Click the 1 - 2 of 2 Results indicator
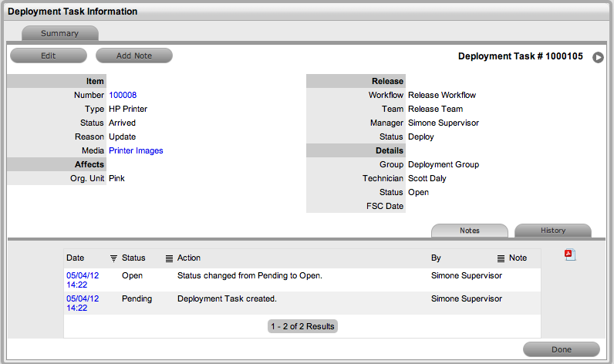Screen dimensions: 614x364 302,326
